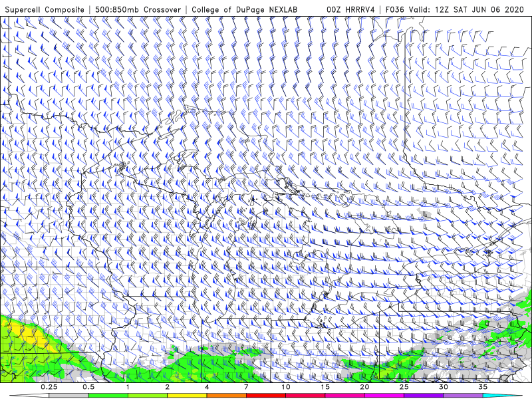
Task: Click the '0.5' legend value
Action: [x=88, y=387]
